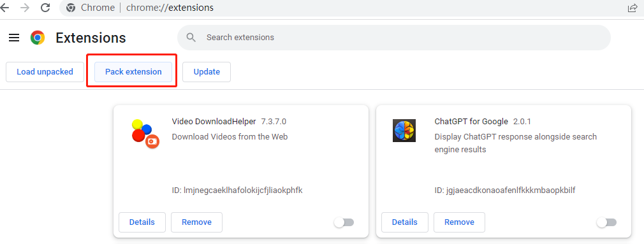The image size is (644, 244).
Task: Open the hamburger main menu
Action: [14, 38]
